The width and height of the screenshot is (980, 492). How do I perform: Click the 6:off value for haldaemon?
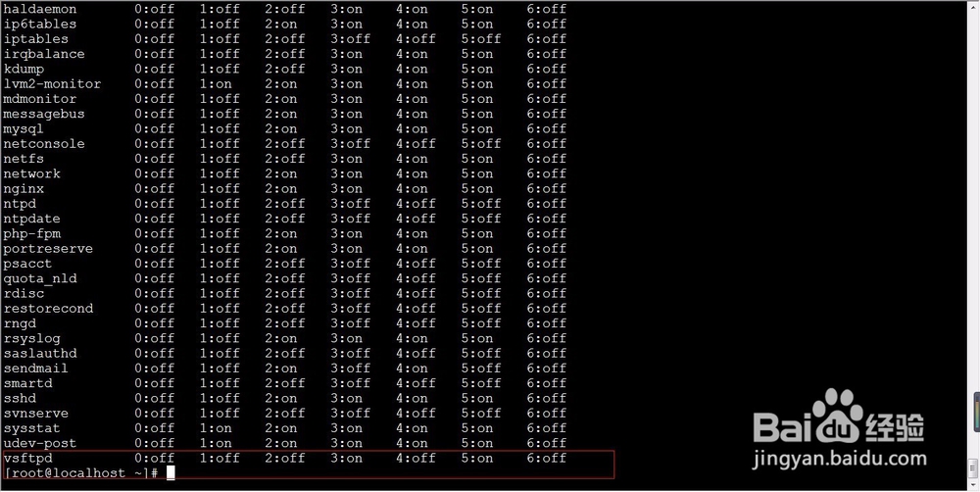pos(546,9)
